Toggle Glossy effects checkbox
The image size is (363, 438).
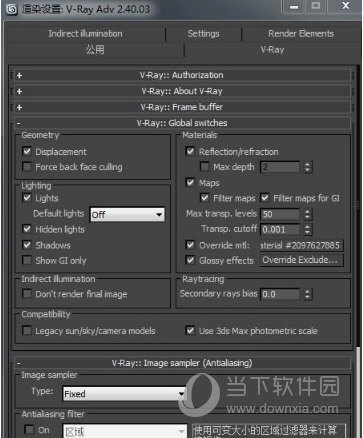pos(190,260)
